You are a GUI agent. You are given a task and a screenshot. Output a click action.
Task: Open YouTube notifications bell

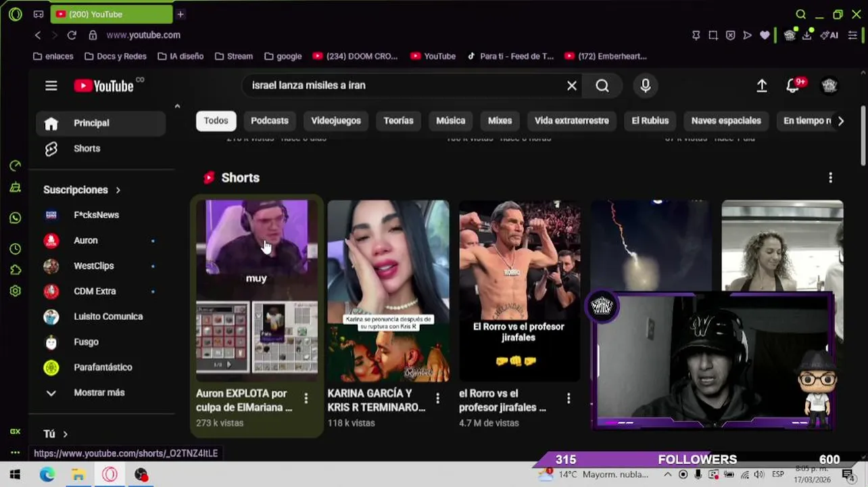coord(793,86)
